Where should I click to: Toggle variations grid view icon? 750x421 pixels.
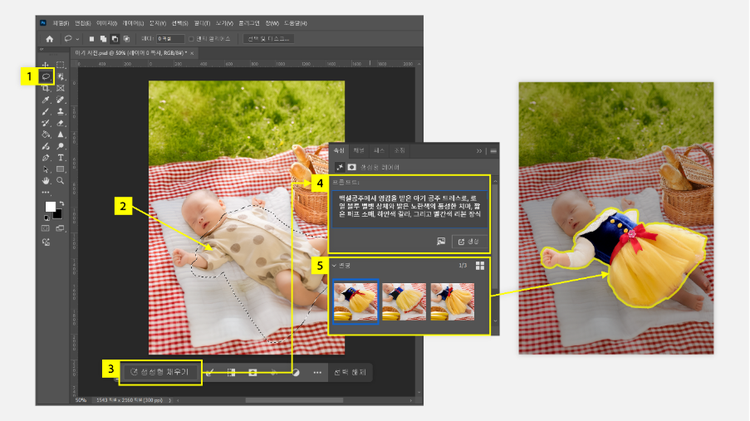tap(480, 266)
